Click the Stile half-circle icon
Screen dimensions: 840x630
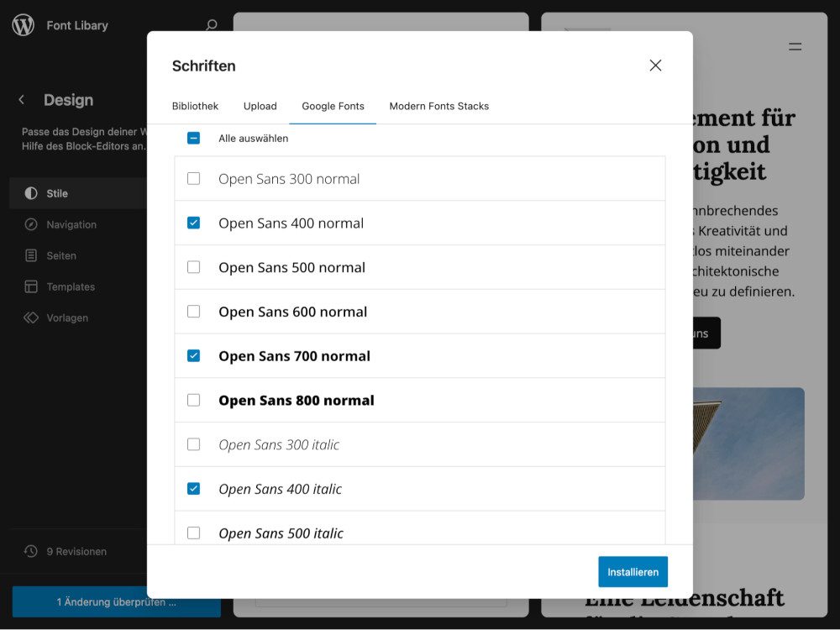click(31, 193)
